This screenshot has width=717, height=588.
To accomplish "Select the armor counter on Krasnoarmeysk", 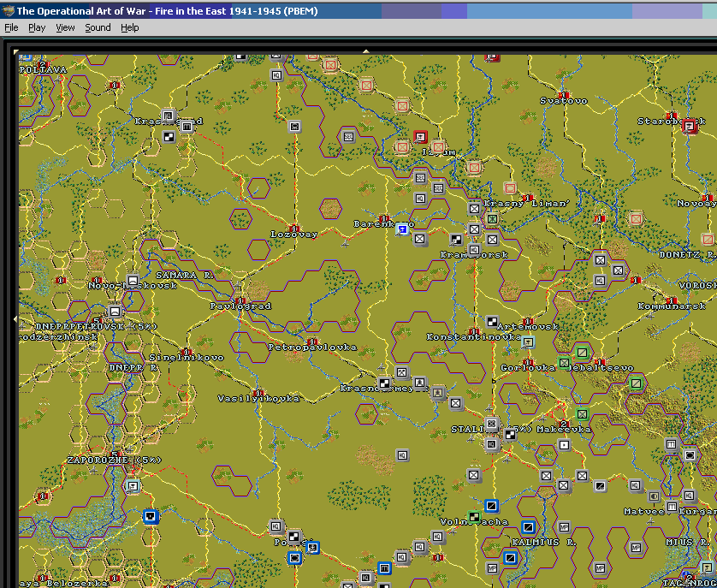I will point(384,383).
